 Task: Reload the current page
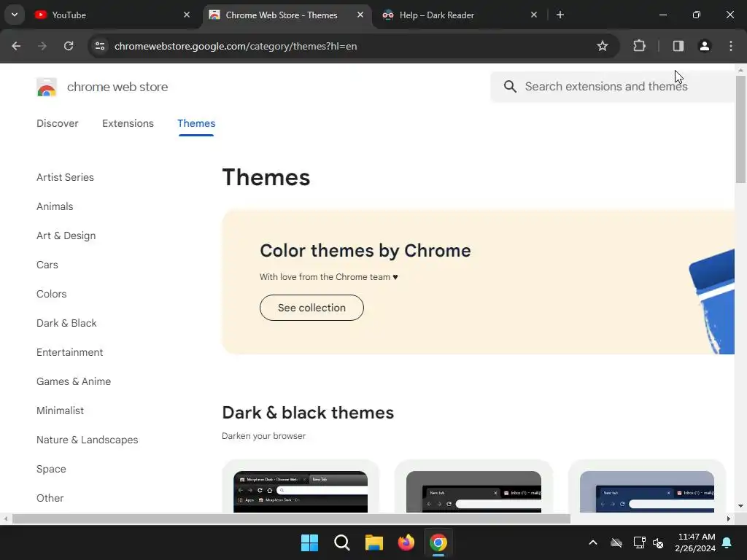[x=69, y=46]
